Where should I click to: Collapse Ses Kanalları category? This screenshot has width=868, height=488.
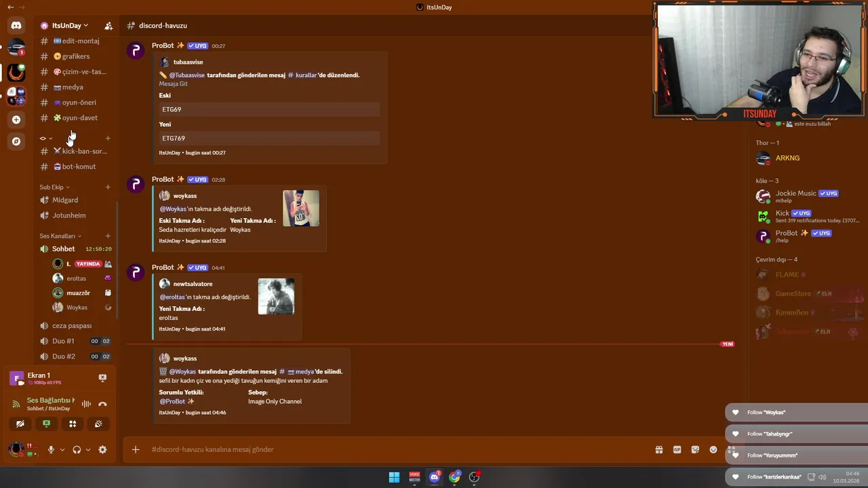pyautogui.click(x=60, y=236)
